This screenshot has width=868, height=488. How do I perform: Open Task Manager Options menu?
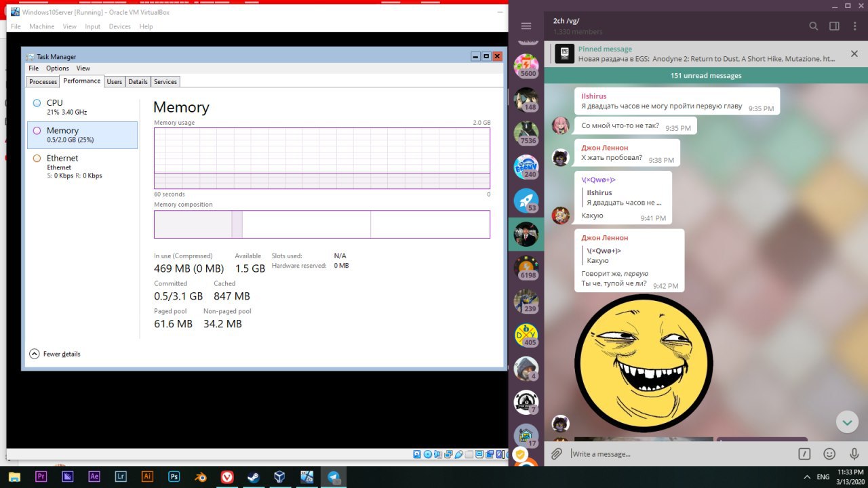[x=58, y=68]
